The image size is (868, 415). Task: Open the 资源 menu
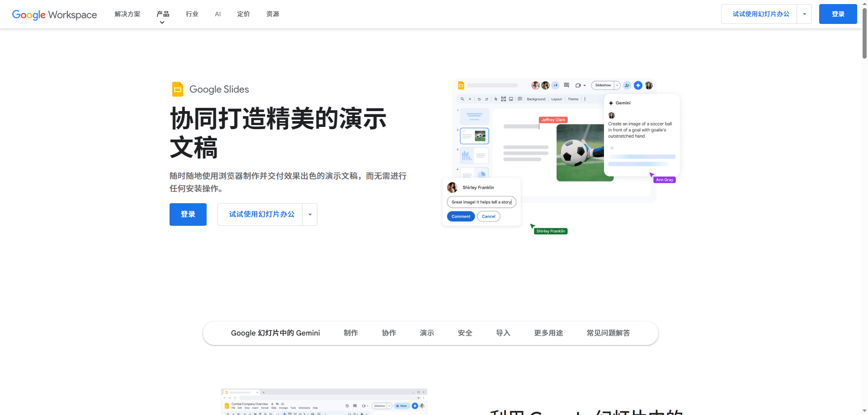click(273, 14)
